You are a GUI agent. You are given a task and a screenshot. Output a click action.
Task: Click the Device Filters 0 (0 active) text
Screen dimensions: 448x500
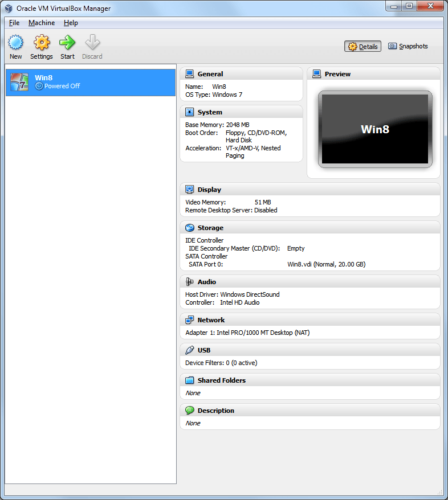click(221, 363)
